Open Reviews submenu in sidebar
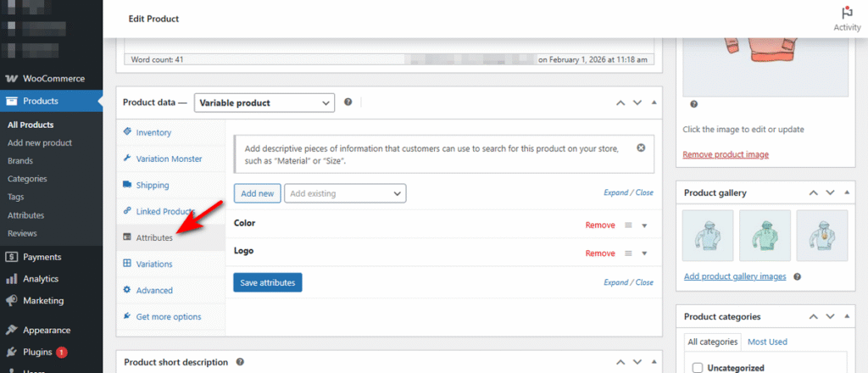Image resolution: width=868 pixels, height=373 pixels. [22, 233]
